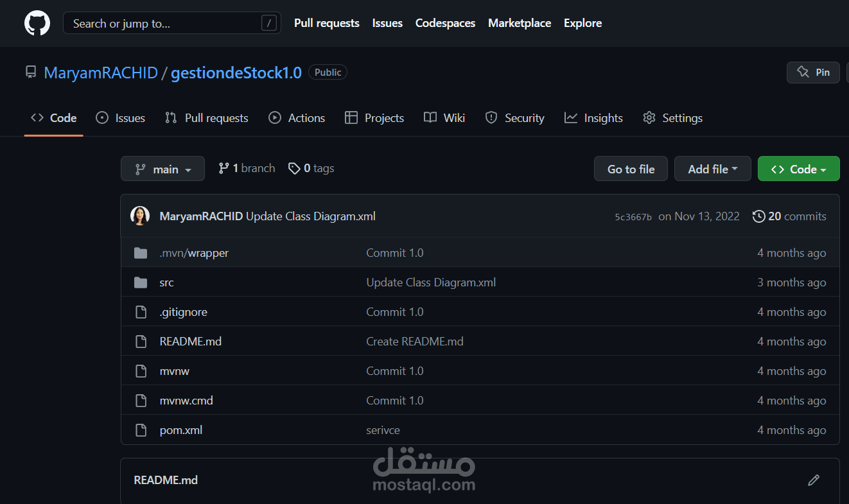Image resolution: width=849 pixels, height=504 pixels.
Task: Open the 0 tags link
Action: (x=311, y=168)
